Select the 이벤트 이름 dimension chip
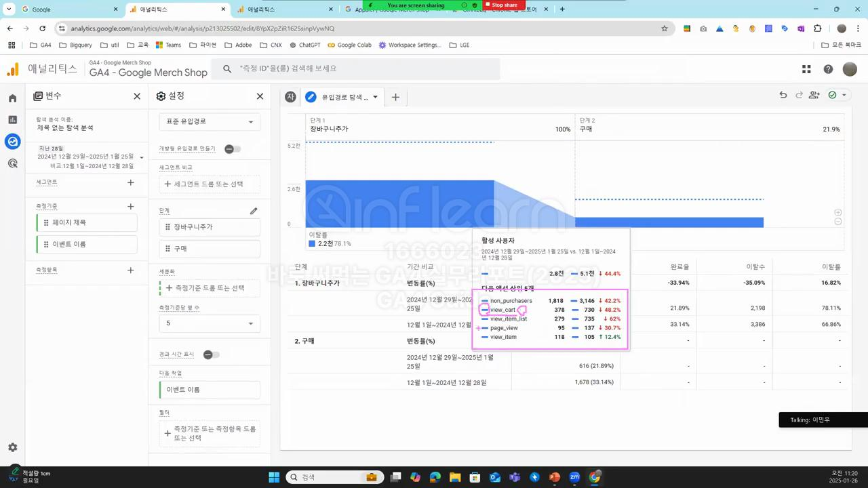The image size is (868, 488). [87, 244]
